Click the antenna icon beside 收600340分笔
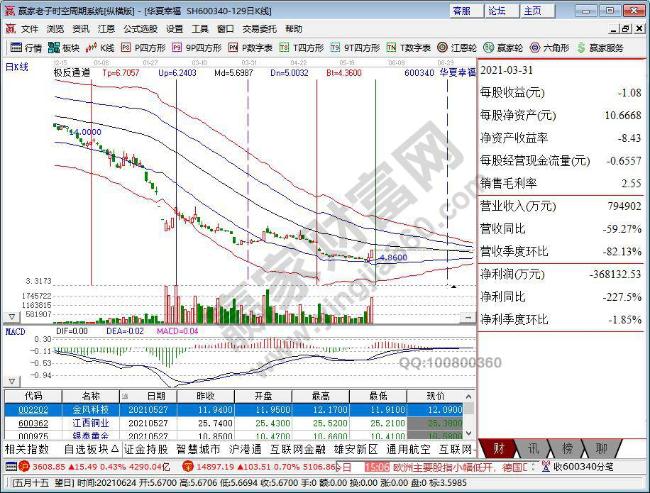The image size is (650, 493). [546, 467]
